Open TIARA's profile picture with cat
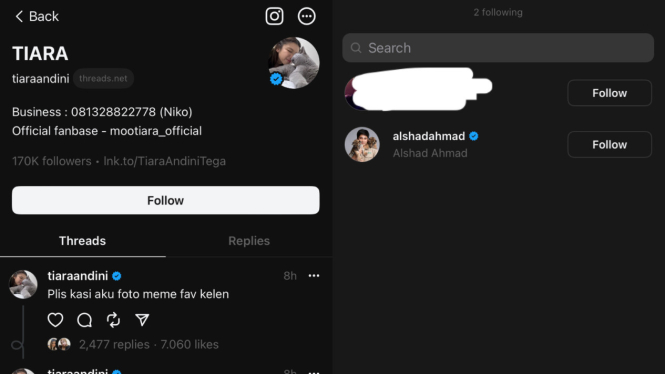The image size is (665, 374). click(293, 63)
